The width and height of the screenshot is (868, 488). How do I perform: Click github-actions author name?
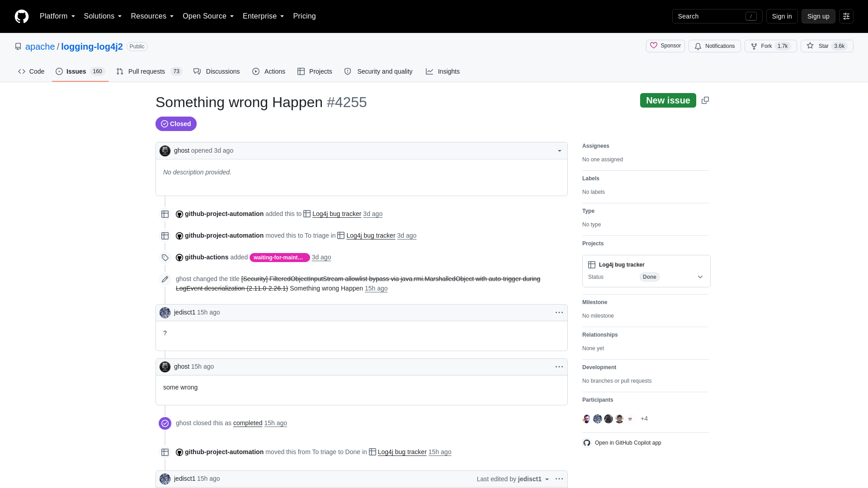207,258
